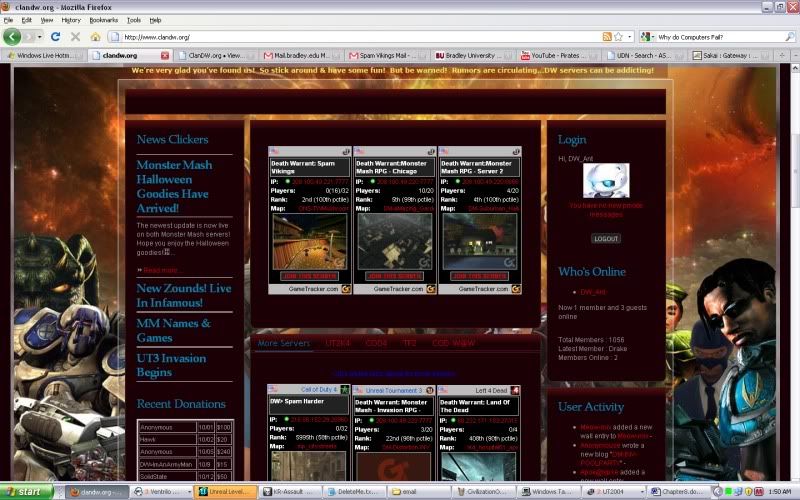
Task: Join the Monster Mash RPG Chicago server
Action: (394, 276)
